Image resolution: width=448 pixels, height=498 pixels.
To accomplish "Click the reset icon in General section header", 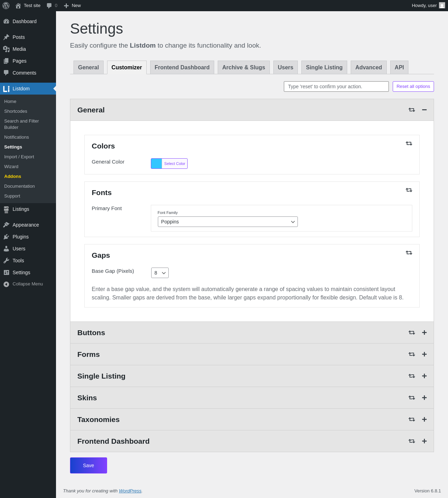I will 412,110.
